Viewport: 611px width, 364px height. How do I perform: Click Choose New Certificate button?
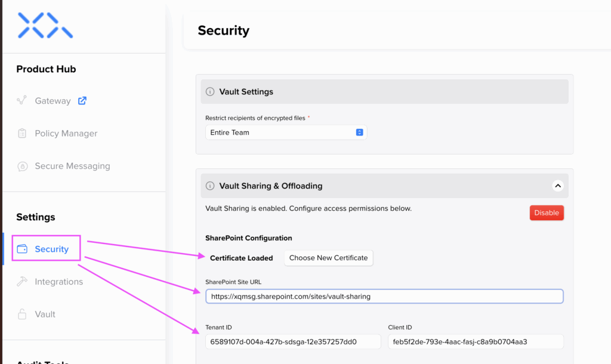click(x=328, y=258)
